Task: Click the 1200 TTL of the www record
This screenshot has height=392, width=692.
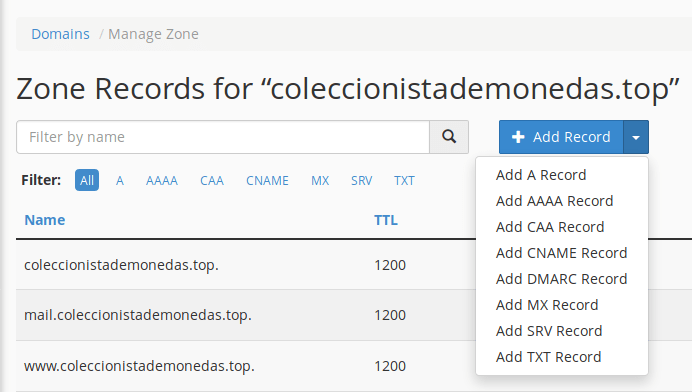Action: 390,366
